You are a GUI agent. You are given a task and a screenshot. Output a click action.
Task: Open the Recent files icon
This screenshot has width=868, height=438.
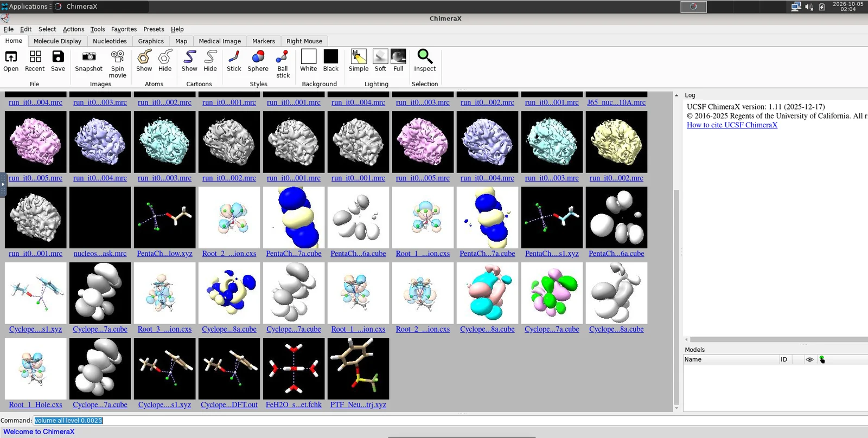[35, 60]
